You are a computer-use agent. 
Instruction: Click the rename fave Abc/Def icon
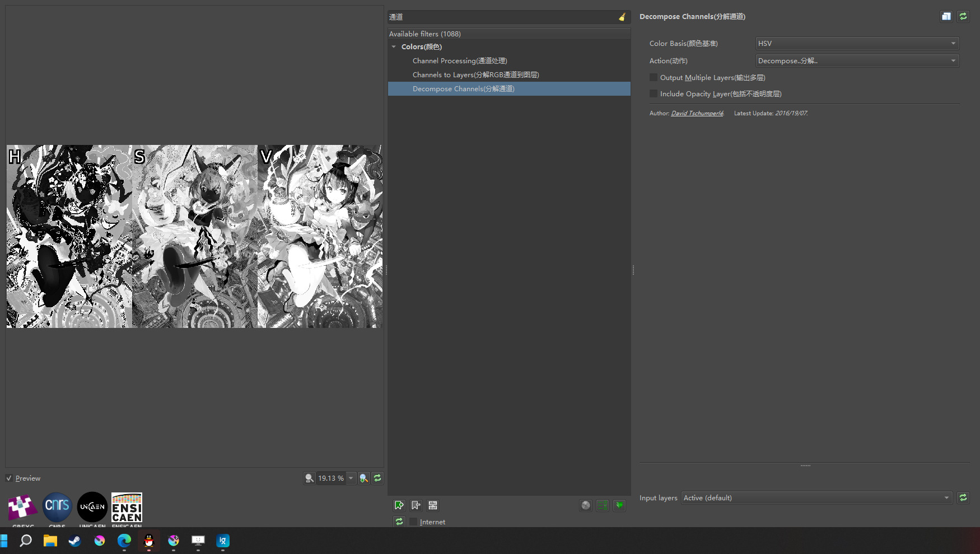433,505
